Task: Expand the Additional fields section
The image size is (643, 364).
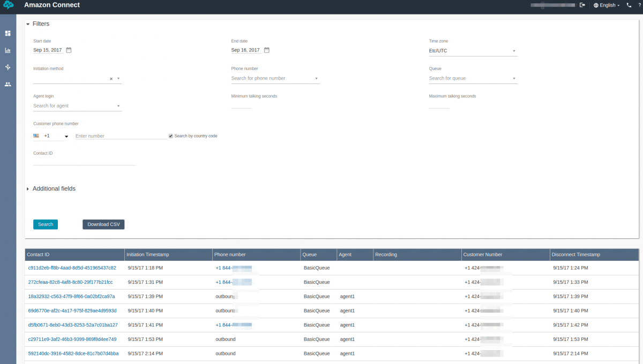Action: pos(27,188)
